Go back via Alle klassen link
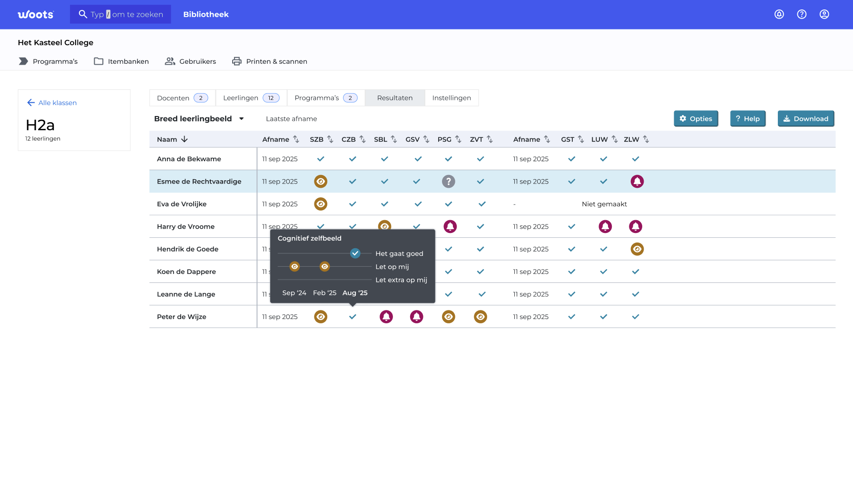Viewport: 853px width, 504px height. tap(52, 103)
